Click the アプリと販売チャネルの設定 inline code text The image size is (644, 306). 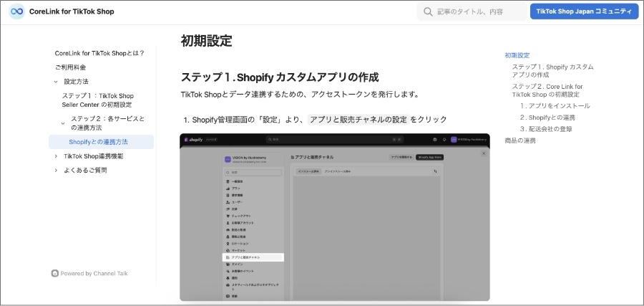point(358,120)
